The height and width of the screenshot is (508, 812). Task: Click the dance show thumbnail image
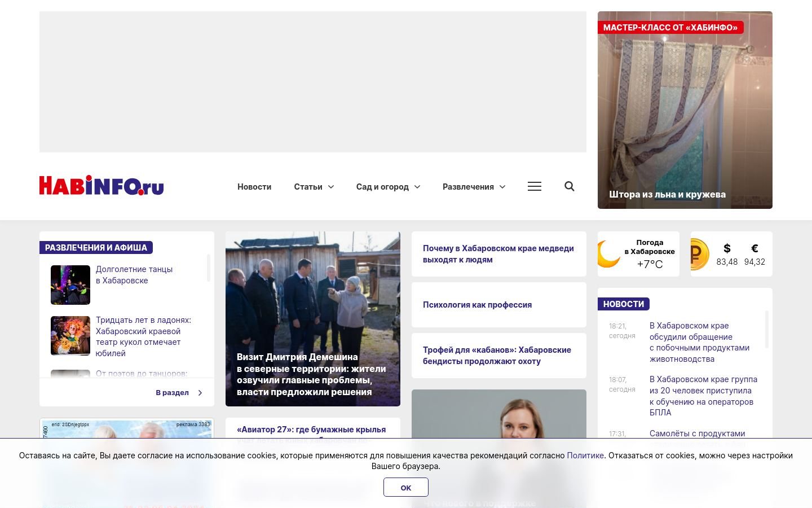coord(70,285)
